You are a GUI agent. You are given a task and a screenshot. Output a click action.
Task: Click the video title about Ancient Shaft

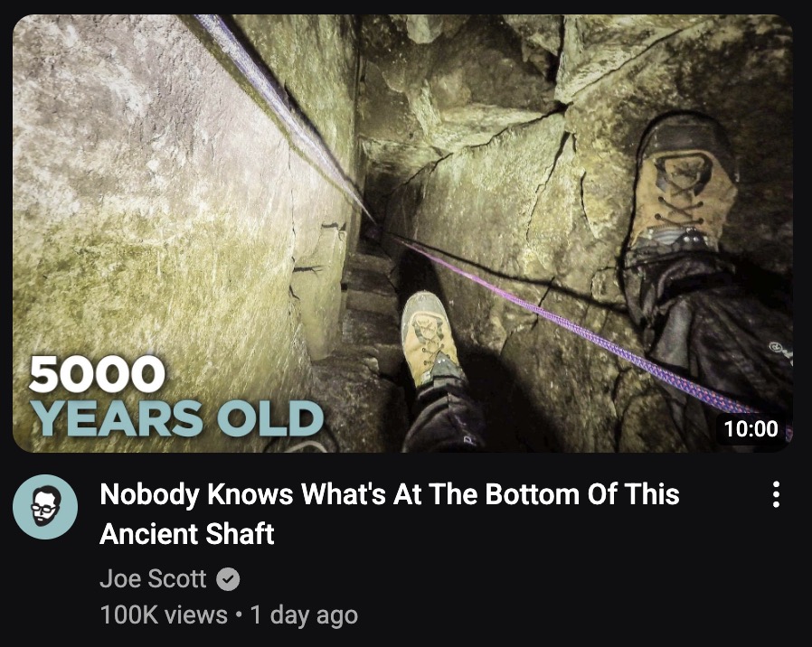(390, 513)
